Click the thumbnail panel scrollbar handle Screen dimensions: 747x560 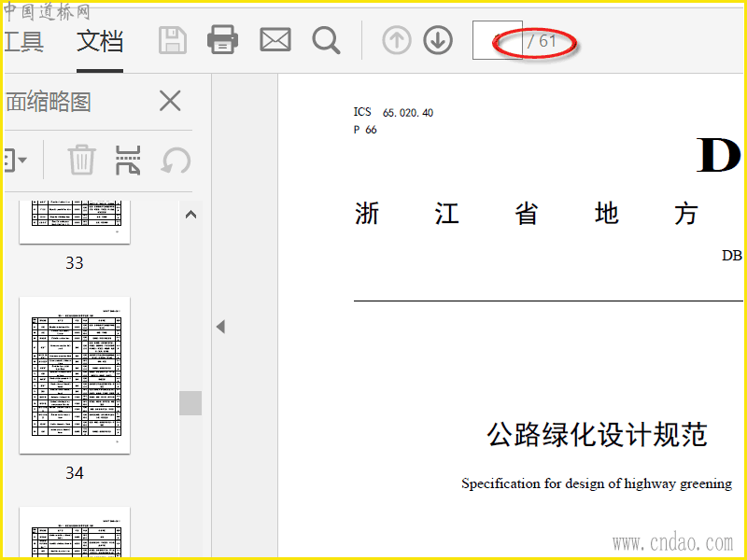click(x=190, y=403)
